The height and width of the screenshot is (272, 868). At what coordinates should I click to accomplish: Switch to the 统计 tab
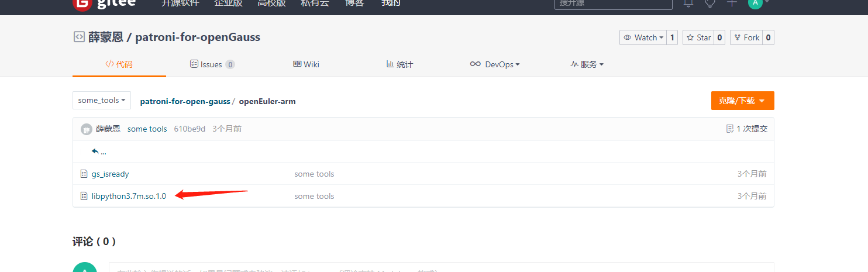pyautogui.click(x=399, y=64)
